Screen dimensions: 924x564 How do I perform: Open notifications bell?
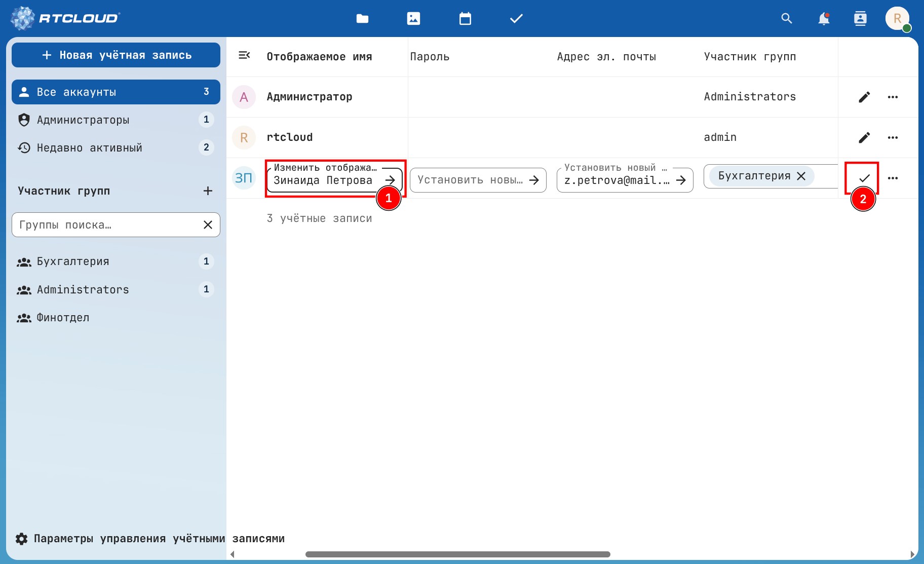824,19
